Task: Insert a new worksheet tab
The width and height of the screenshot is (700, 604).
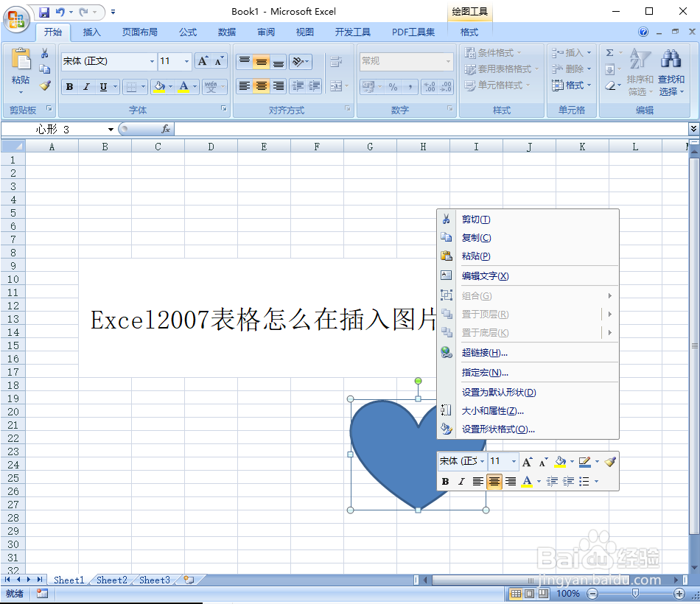Action: (189, 580)
